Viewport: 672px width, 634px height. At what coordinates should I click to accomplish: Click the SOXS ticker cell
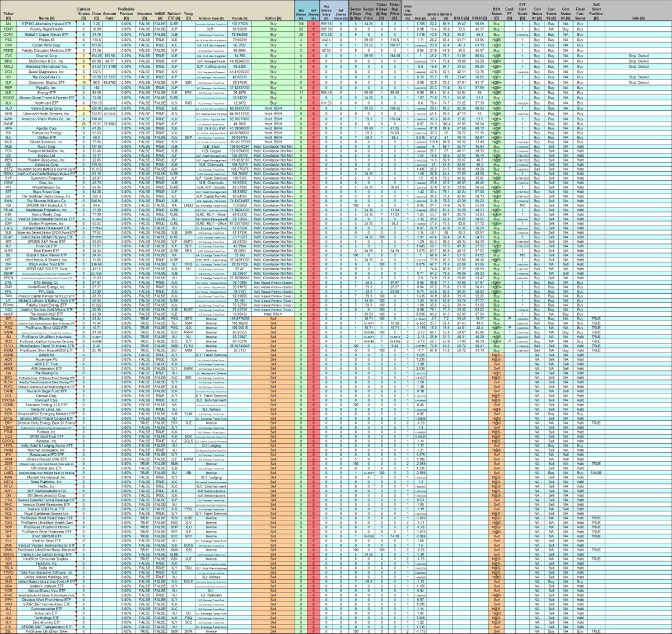8,323
